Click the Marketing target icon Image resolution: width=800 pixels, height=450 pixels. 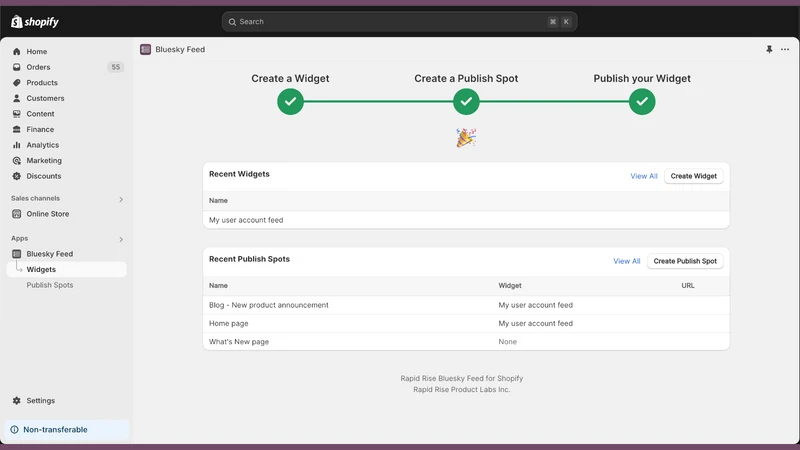click(x=17, y=160)
